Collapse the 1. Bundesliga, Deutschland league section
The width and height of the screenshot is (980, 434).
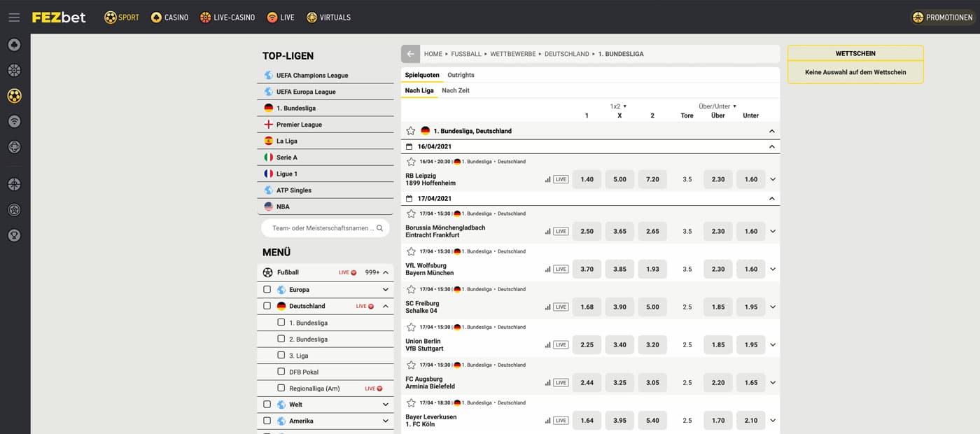pos(771,131)
